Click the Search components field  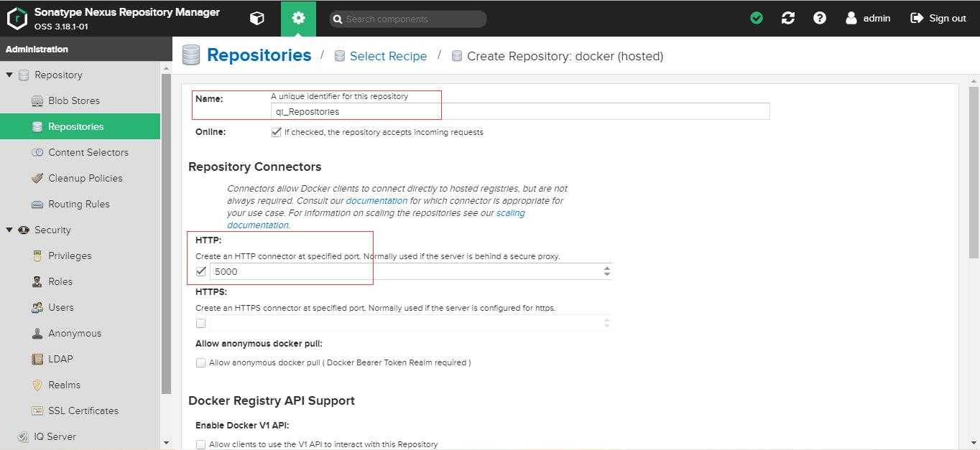[407, 19]
